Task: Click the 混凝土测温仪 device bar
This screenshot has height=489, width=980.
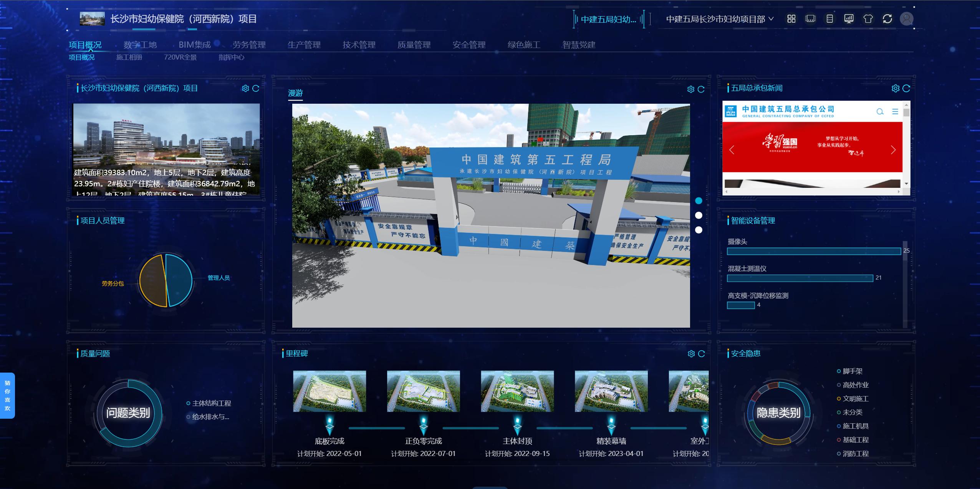Action: point(800,278)
